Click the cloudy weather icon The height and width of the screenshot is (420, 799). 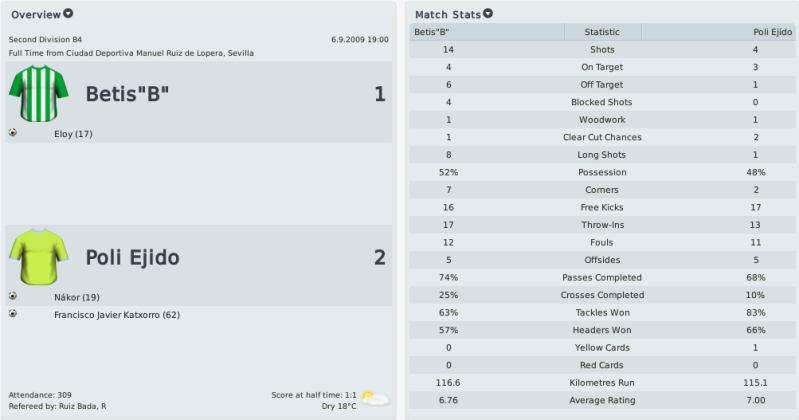pyautogui.click(x=376, y=398)
